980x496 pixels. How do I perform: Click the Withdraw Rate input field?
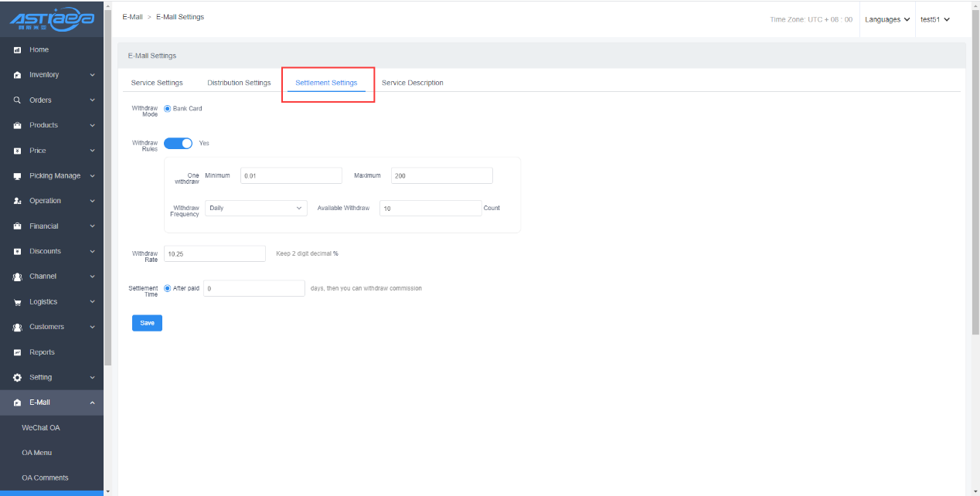pyautogui.click(x=214, y=253)
